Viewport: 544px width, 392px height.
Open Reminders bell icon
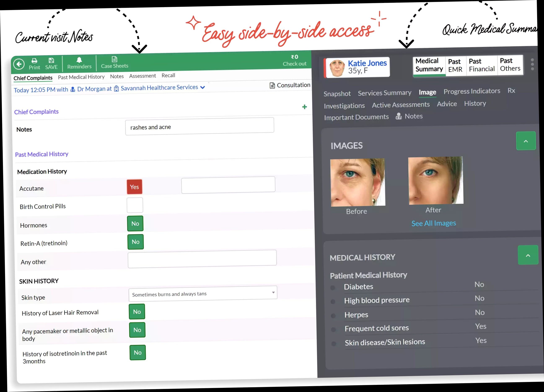click(x=79, y=60)
